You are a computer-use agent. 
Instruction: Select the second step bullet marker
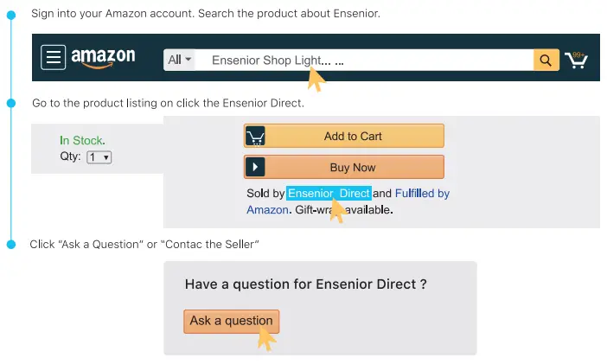click(11, 103)
